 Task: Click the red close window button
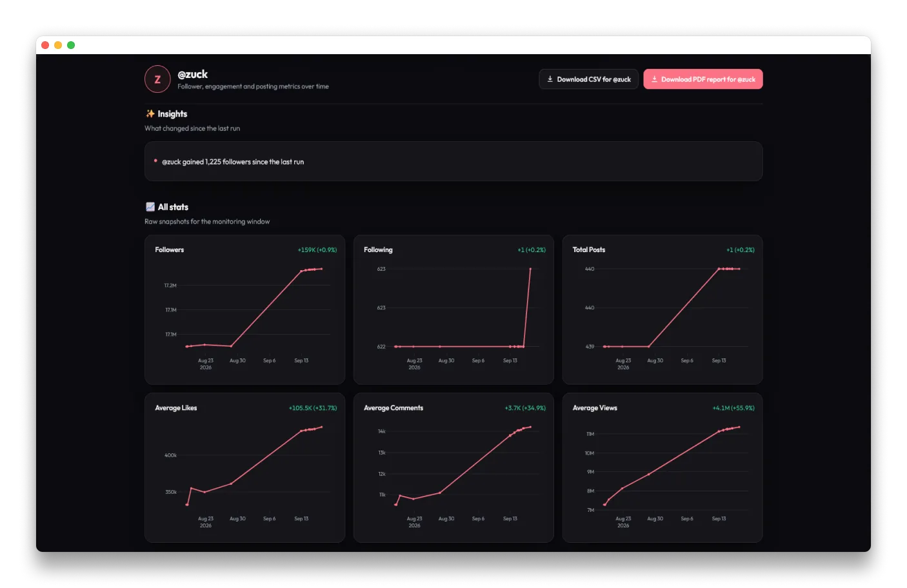(x=45, y=45)
